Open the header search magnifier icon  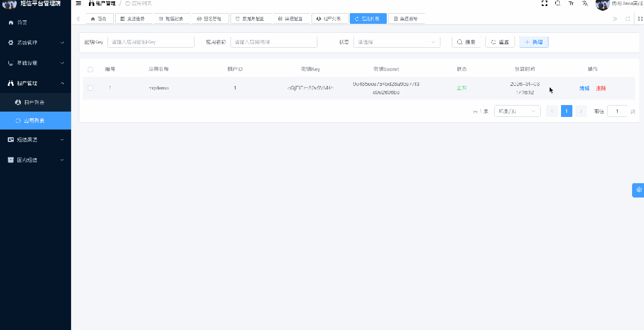[557, 4]
